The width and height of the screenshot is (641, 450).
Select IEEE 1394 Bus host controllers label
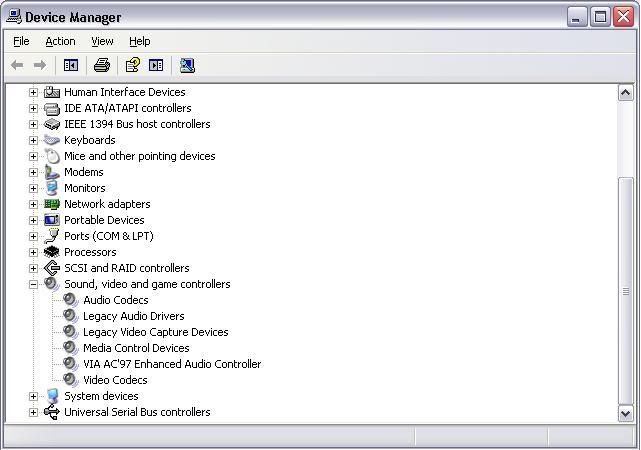pyautogui.click(x=137, y=124)
